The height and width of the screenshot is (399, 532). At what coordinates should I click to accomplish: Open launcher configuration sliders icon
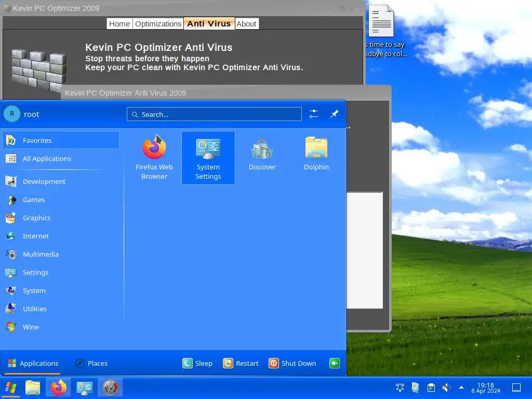[314, 114]
